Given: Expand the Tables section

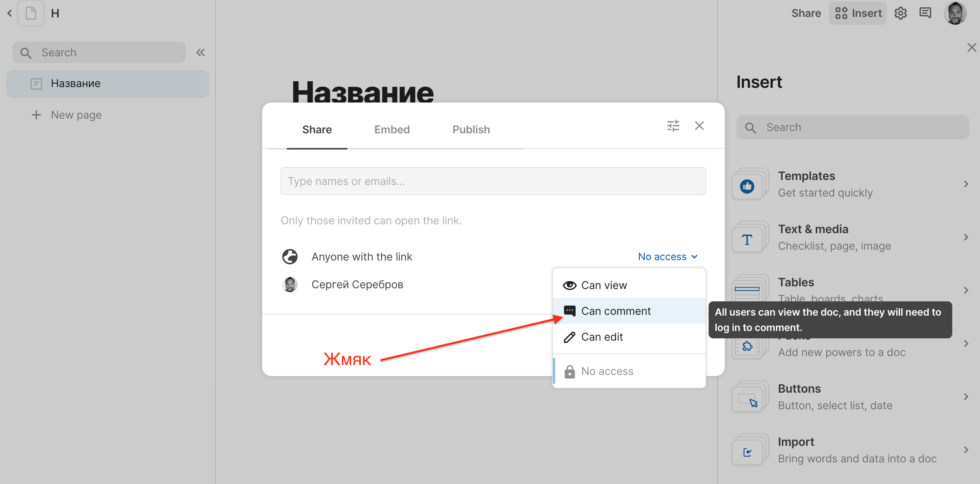Looking at the screenshot, I should pyautogui.click(x=966, y=290).
